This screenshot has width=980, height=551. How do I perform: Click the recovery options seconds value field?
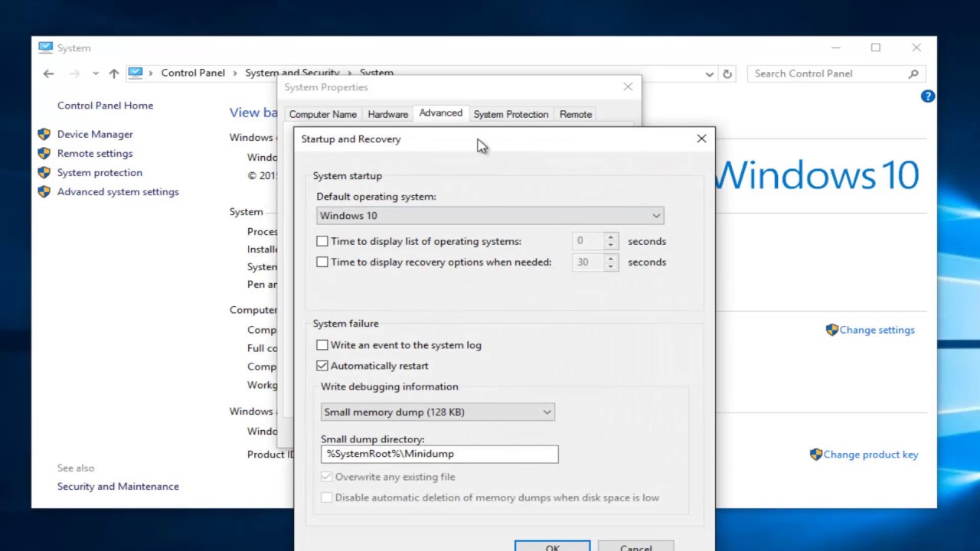point(587,262)
